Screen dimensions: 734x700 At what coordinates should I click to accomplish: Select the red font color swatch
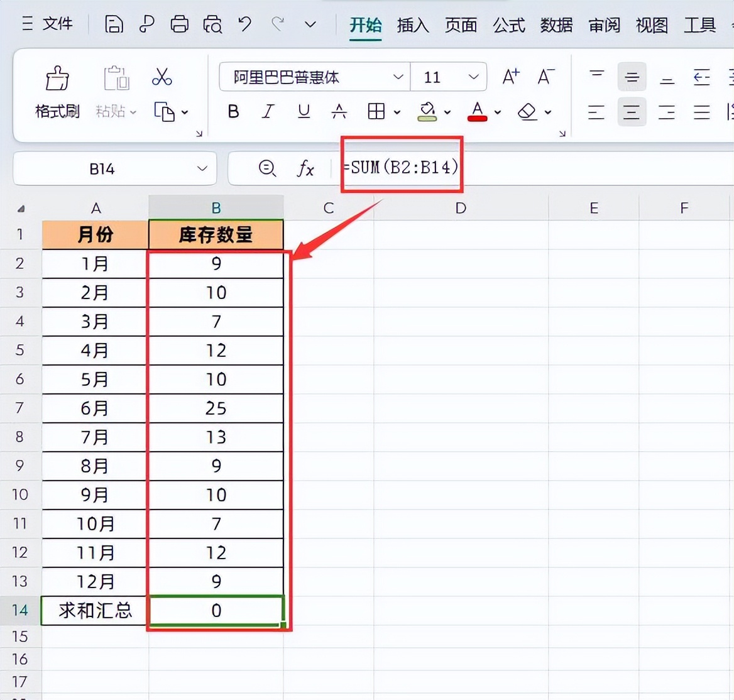tap(476, 118)
